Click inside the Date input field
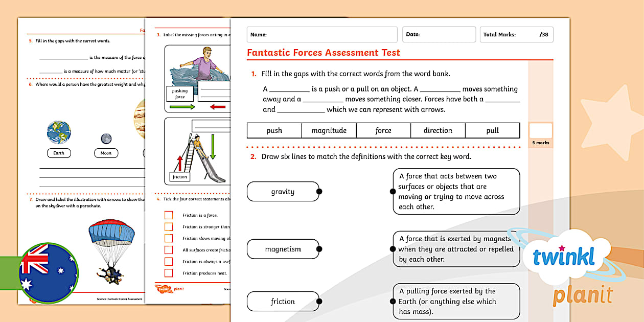644x322 pixels. [x=440, y=34]
